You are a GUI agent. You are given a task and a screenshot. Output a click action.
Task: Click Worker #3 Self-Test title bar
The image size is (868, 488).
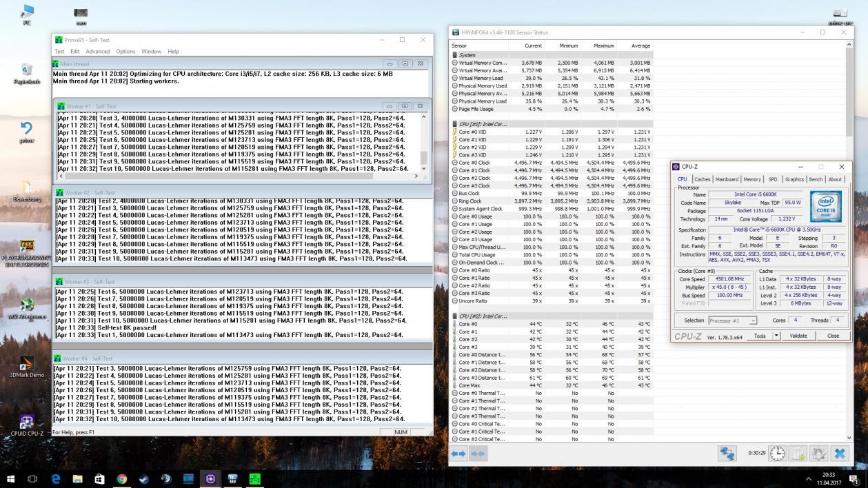point(243,282)
